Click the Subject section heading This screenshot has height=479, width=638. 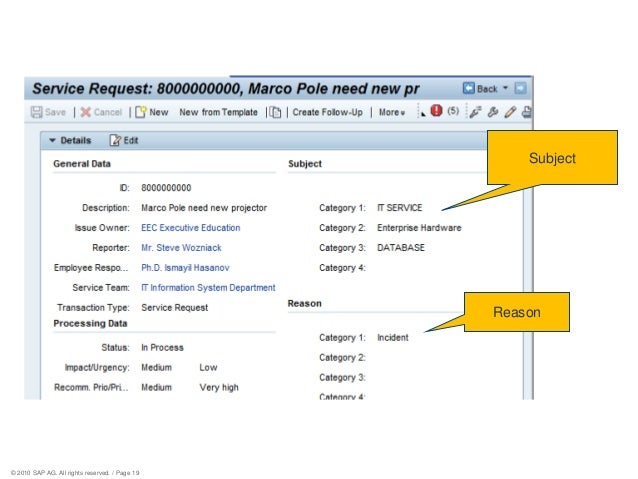point(305,164)
